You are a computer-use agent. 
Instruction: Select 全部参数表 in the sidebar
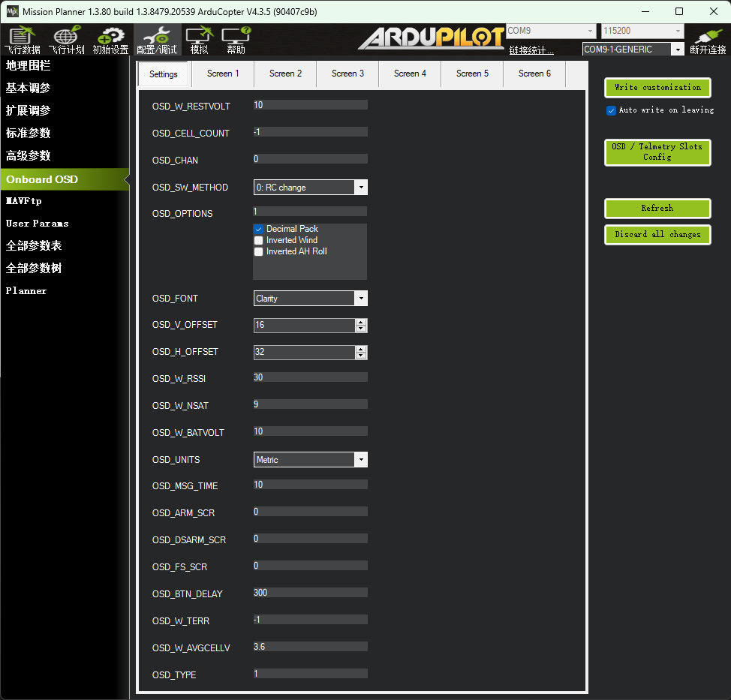point(34,246)
